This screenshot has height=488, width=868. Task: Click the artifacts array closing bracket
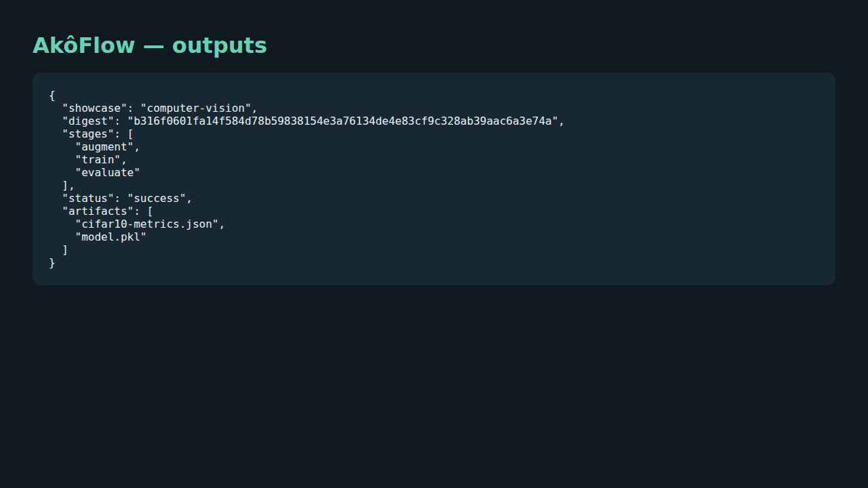[66, 250]
